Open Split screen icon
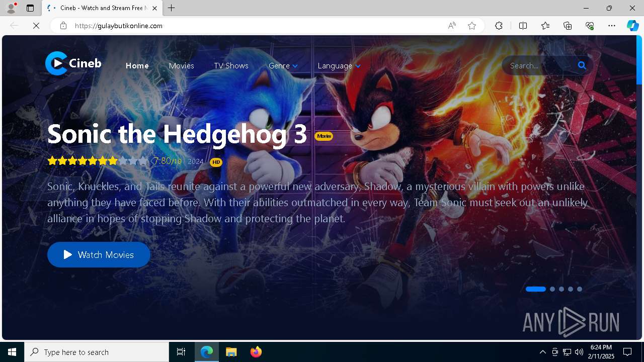This screenshot has width=644, height=362. 523,26
